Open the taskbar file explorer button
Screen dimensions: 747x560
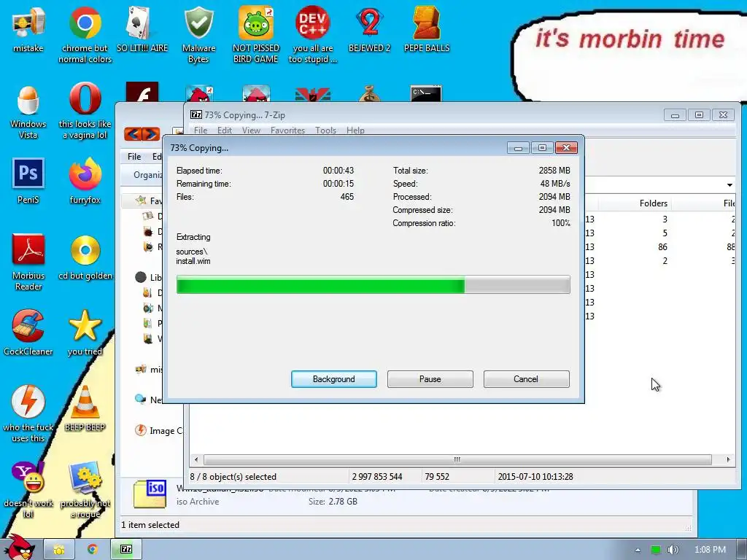(59, 550)
